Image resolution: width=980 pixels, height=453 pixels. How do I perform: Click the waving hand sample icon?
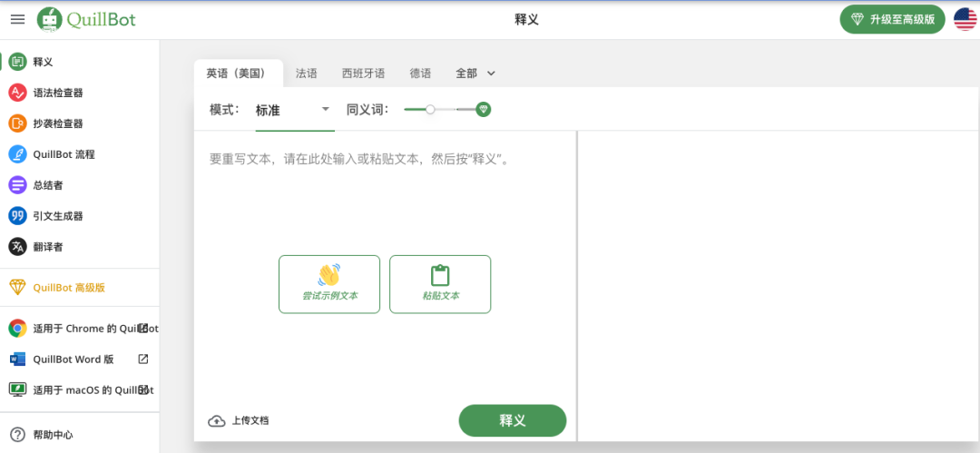tap(328, 275)
